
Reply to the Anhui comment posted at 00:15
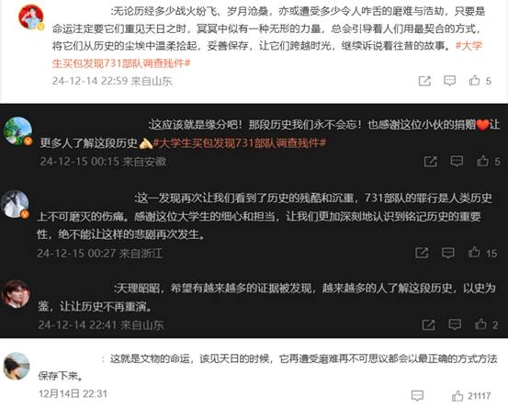click(x=457, y=161)
